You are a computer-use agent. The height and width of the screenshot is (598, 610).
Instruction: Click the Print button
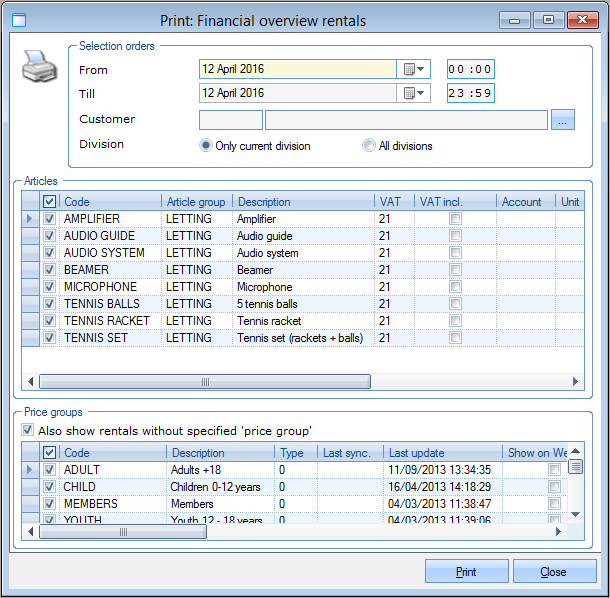click(x=466, y=572)
